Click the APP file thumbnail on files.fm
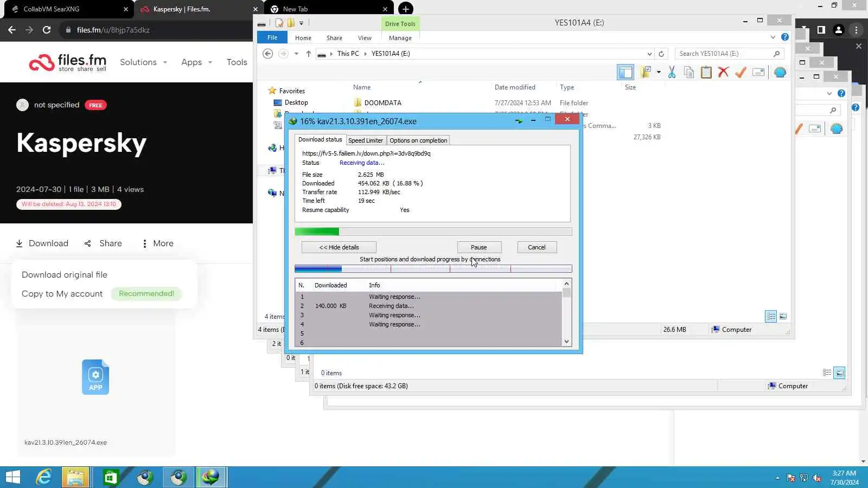 point(95,377)
